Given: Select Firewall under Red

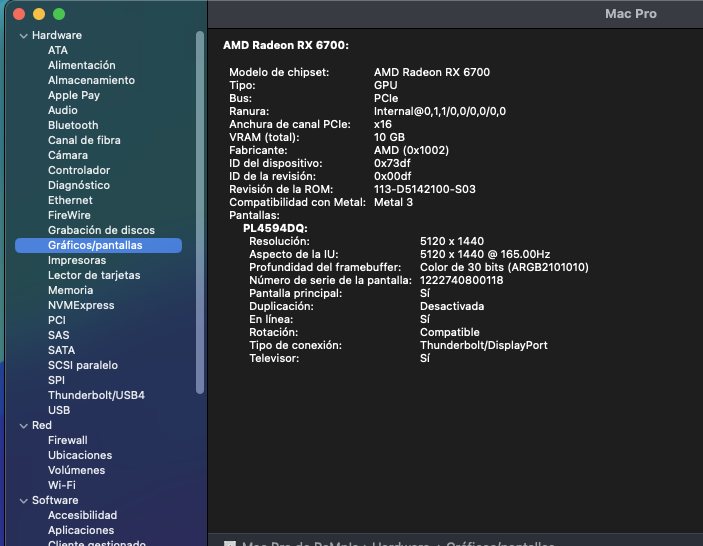Looking at the screenshot, I should pyautogui.click(x=68, y=441).
